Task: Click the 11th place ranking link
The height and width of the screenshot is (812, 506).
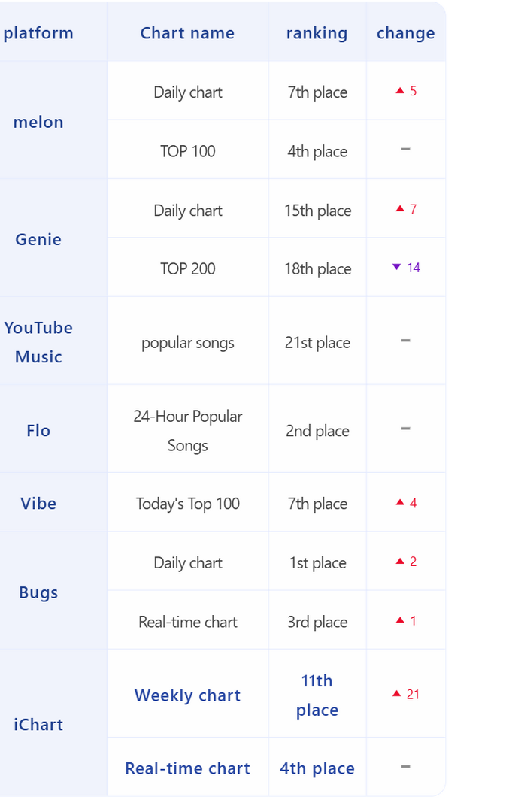Action: pyautogui.click(x=317, y=695)
